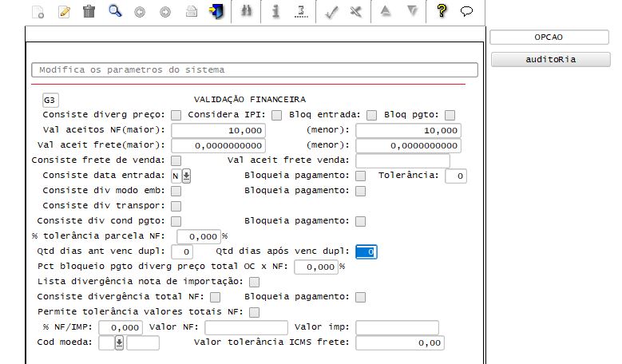Screen dimensions: 622x364
Task: Toggle Bloq entrada checkbox
Action: pyautogui.click(x=372, y=116)
